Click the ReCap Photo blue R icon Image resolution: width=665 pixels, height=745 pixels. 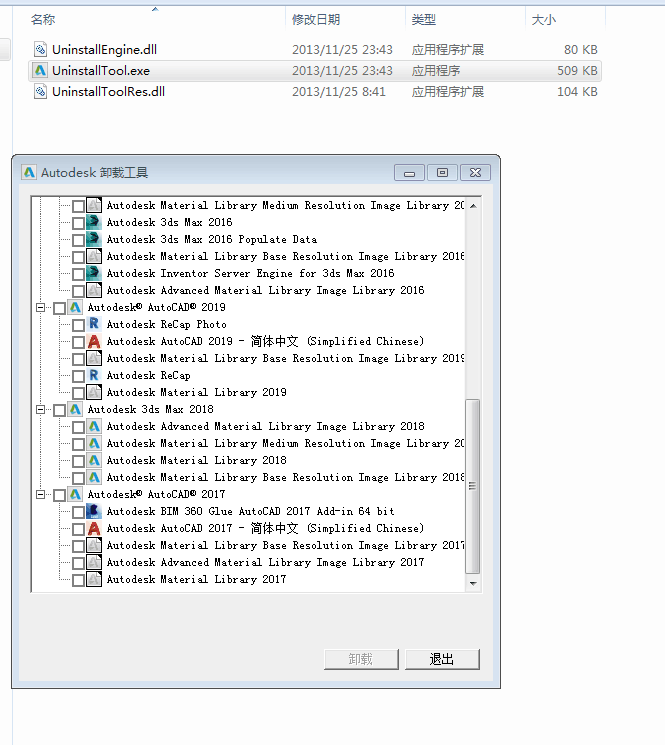[94, 325]
